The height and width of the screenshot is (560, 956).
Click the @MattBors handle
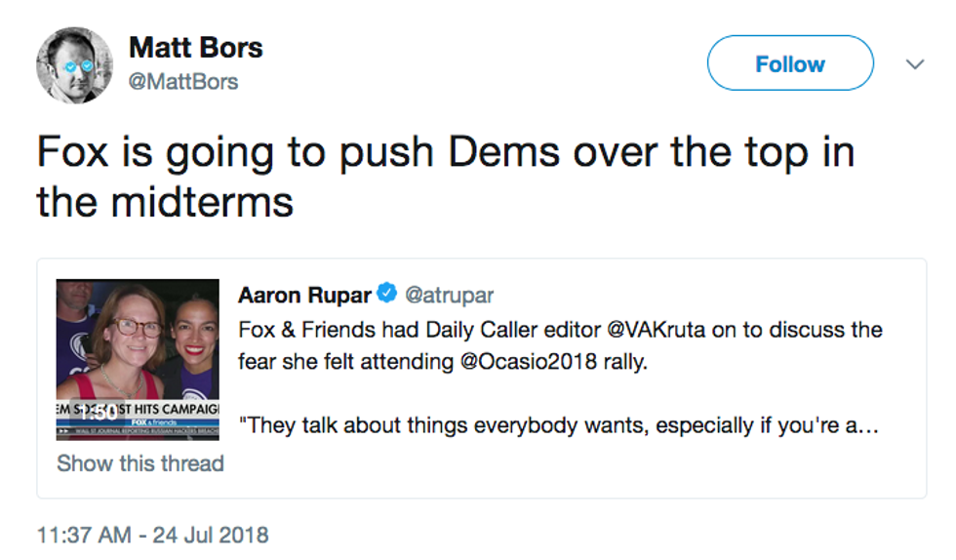(183, 82)
